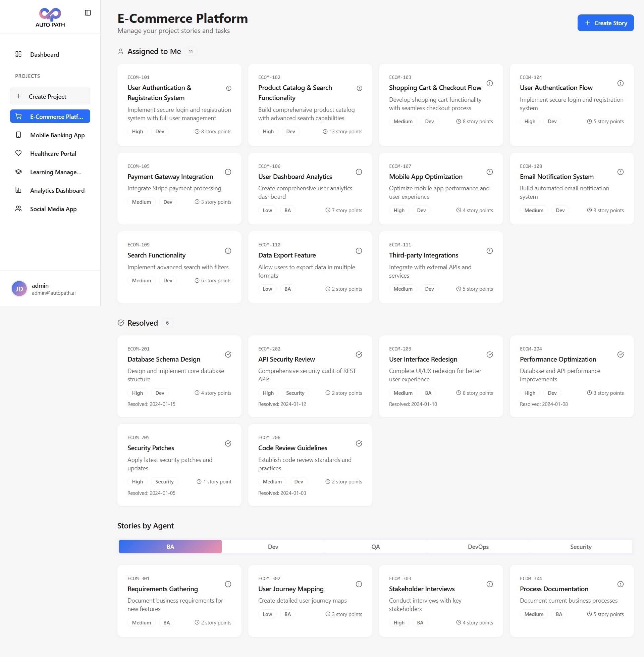Toggle the resolved check on Database Schema Design
The height and width of the screenshot is (657, 644).
coord(228,355)
